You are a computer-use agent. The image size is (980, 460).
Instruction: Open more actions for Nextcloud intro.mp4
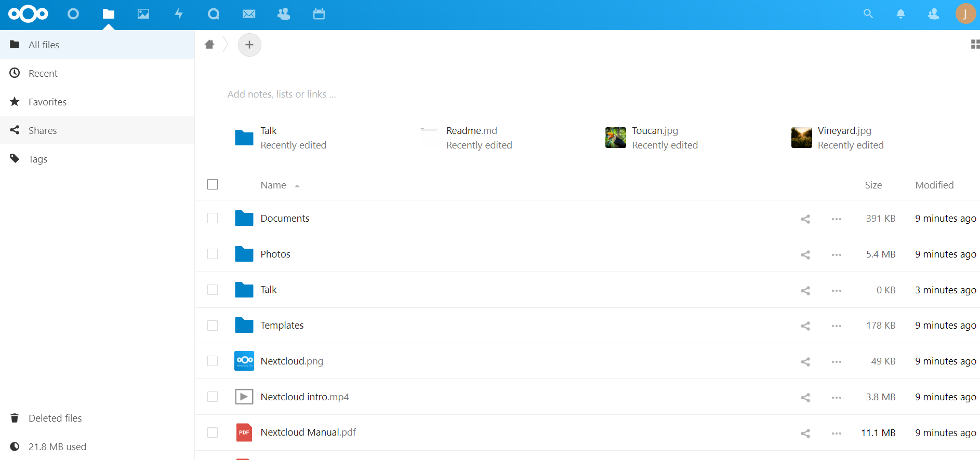coord(837,398)
